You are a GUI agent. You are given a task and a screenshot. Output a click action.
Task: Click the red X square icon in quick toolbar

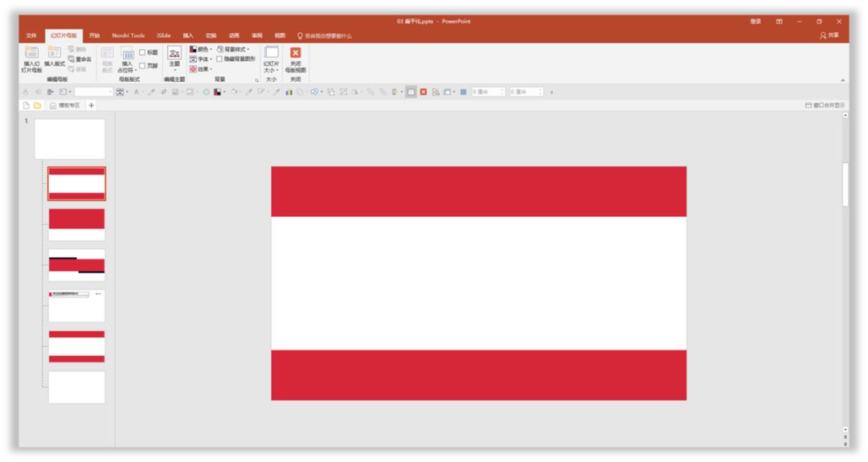424,92
